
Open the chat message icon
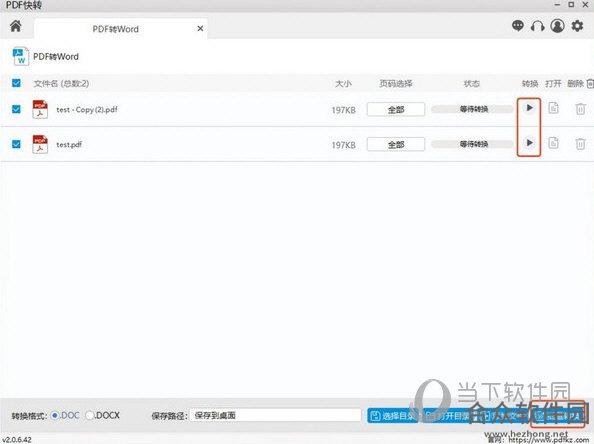[x=518, y=25]
